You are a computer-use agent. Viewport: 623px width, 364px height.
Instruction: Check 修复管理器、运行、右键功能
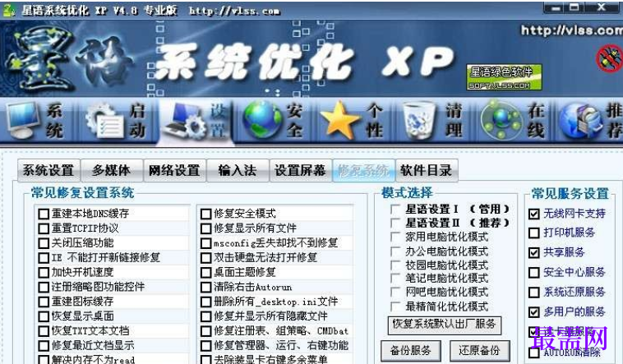(205, 346)
